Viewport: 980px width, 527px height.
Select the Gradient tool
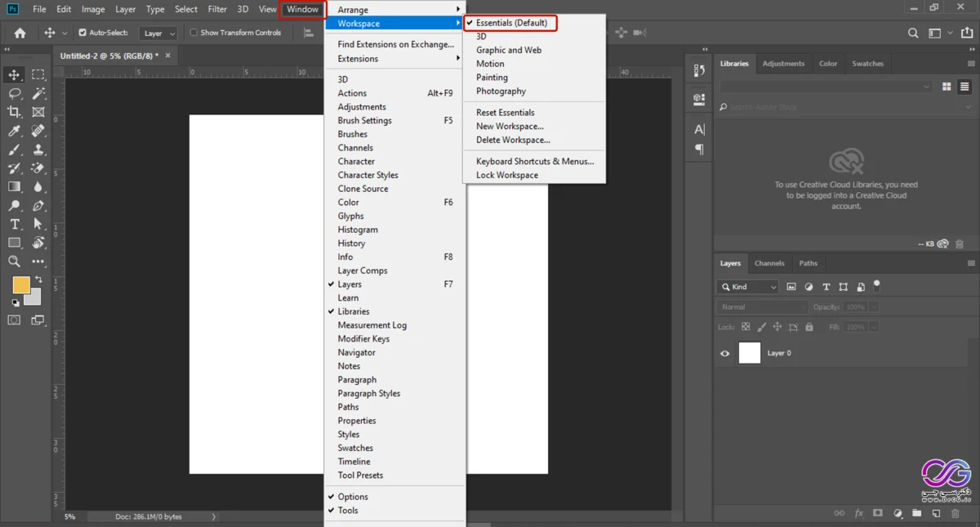point(14,187)
